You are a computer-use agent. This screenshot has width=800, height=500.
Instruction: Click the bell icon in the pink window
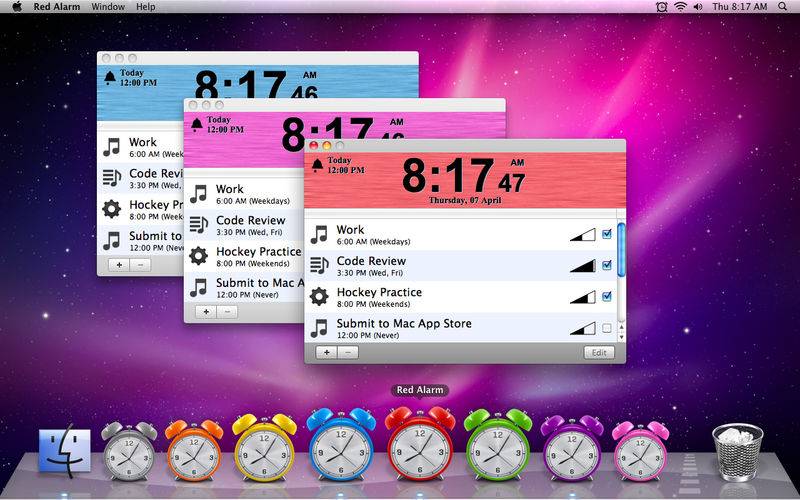pos(196,124)
